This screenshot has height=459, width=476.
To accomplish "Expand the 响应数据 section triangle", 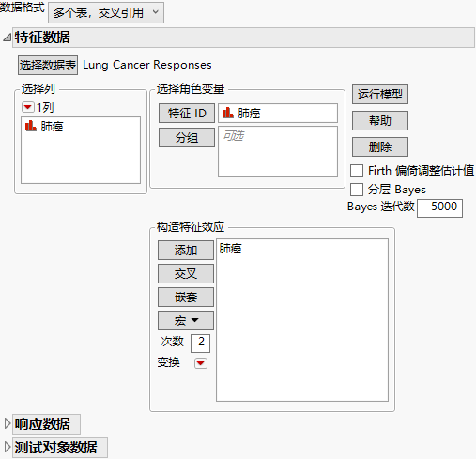I will coord(7,423).
